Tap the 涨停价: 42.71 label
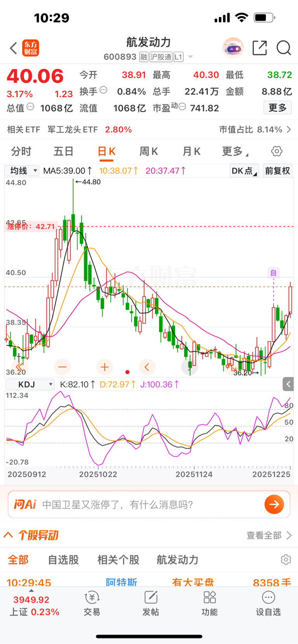Viewport: 298px width, 644px height. [x=31, y=226]
